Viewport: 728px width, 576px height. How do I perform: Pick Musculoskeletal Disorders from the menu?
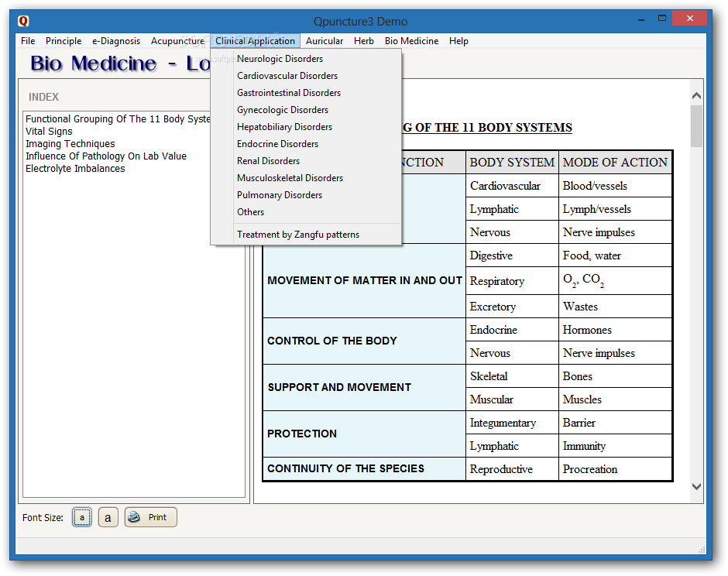306,178
